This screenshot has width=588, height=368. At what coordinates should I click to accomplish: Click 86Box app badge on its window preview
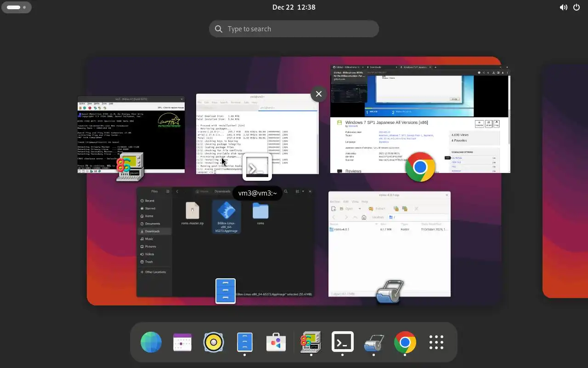coord(130,167)
